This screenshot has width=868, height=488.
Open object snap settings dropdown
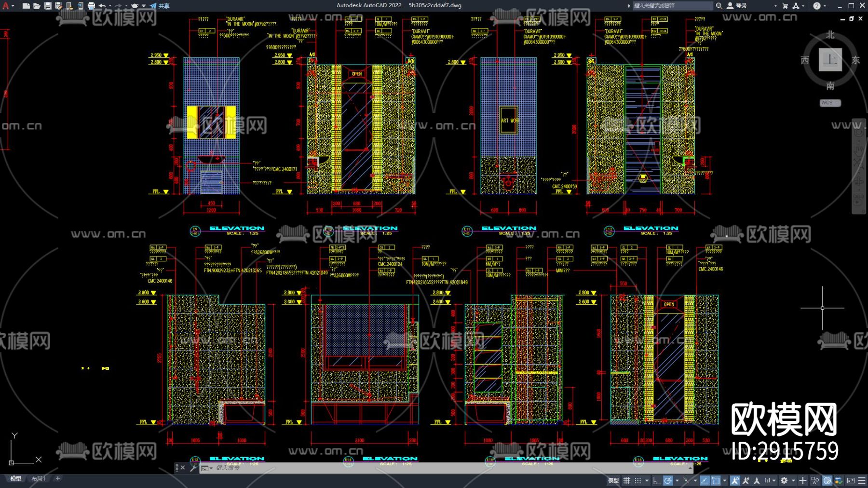pyautogui.click(x=724, y=480)
